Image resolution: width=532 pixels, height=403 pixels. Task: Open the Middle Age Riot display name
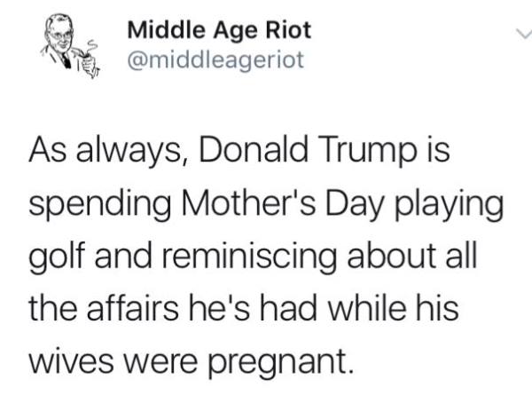click(219, 30)
